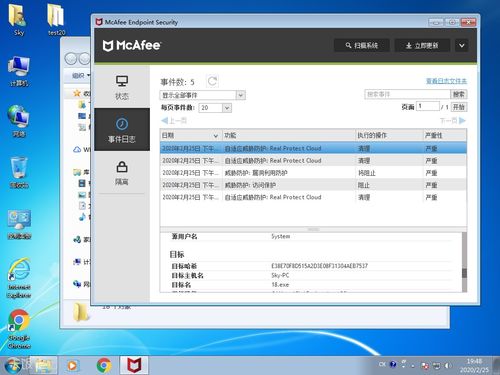Select the last Real Protect Cloud event row
The width and height of the screenshot is (500, 375).
click(x=313, y=197)
